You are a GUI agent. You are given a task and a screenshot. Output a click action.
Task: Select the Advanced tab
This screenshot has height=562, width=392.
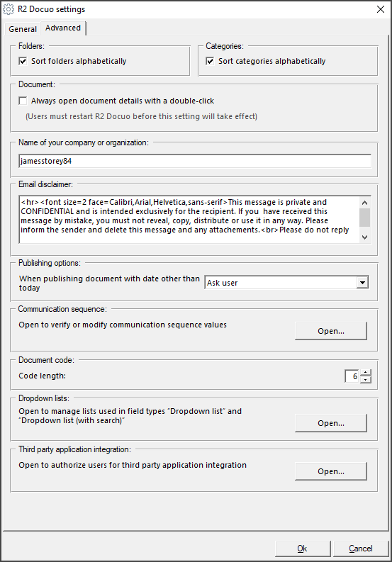point(63,28)
